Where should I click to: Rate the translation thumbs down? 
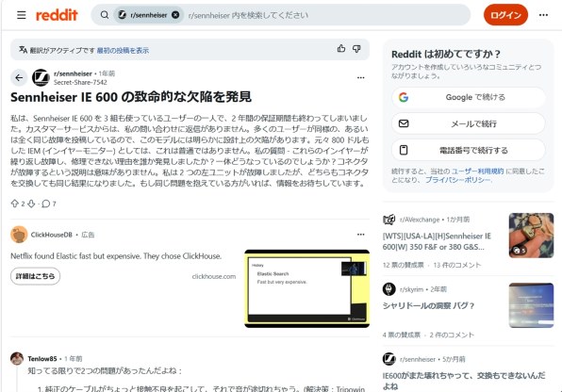[356, 49]
